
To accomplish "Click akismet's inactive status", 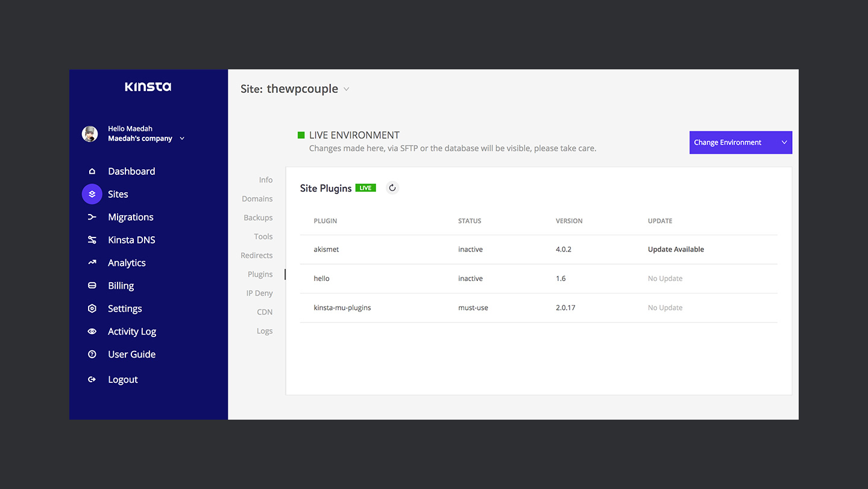I will pyautogui.click(x=470, y=250).
